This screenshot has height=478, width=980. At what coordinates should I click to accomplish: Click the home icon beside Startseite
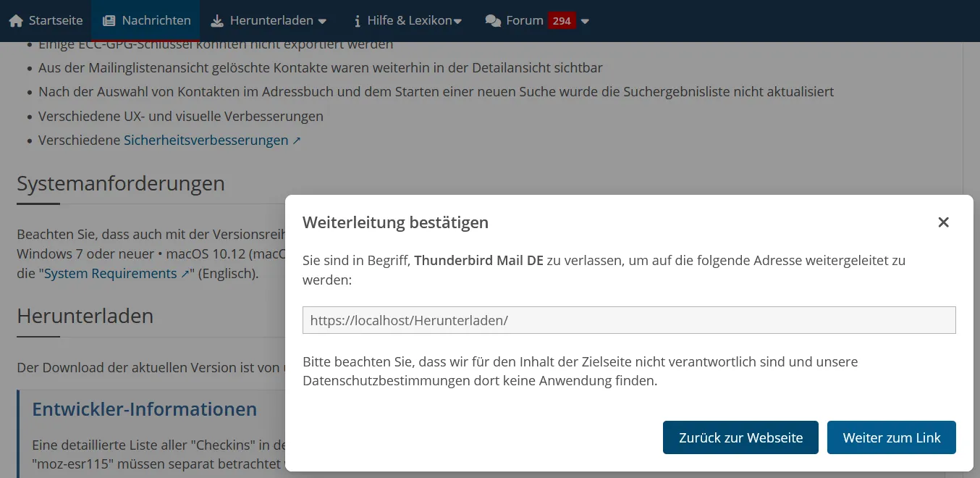[x=16, y=21]
